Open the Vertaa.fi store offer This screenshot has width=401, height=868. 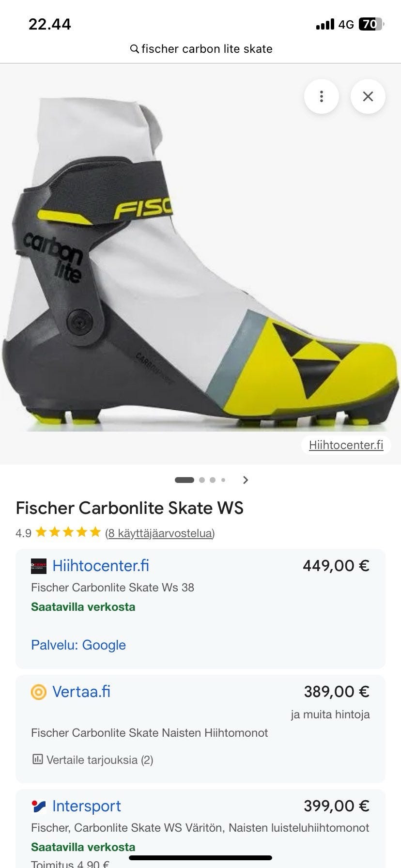(200, 729)
